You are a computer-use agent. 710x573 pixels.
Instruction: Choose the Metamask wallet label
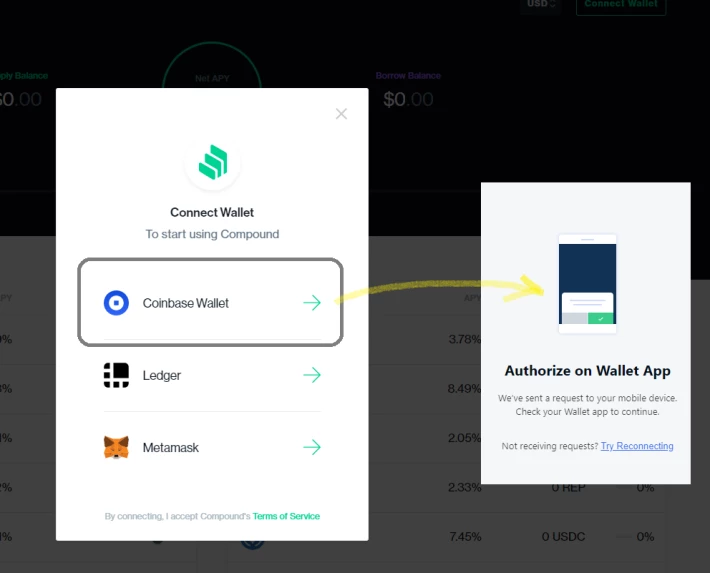[171, 448]
